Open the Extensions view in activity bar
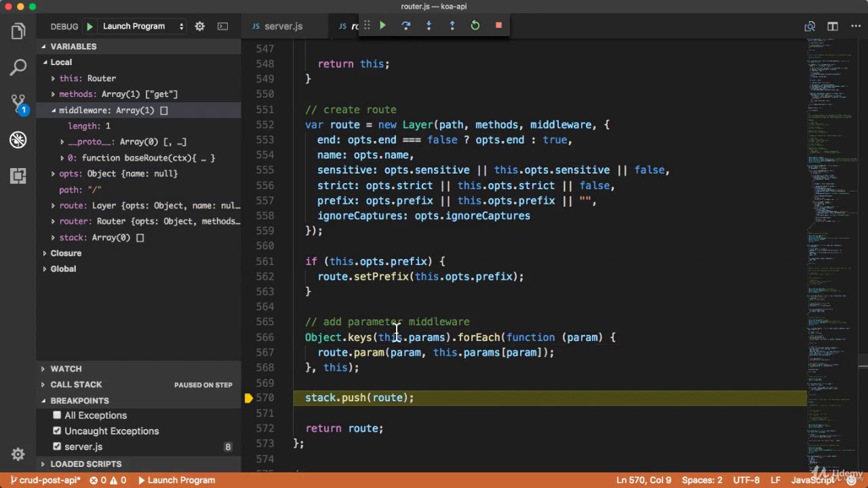868x488 pixels. 18,176
